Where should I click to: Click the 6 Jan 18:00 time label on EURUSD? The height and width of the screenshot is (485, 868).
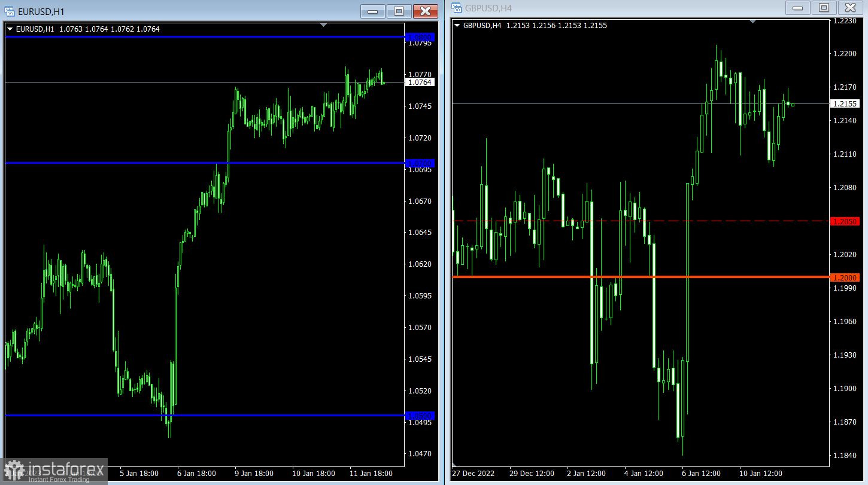tap(195, 473)
